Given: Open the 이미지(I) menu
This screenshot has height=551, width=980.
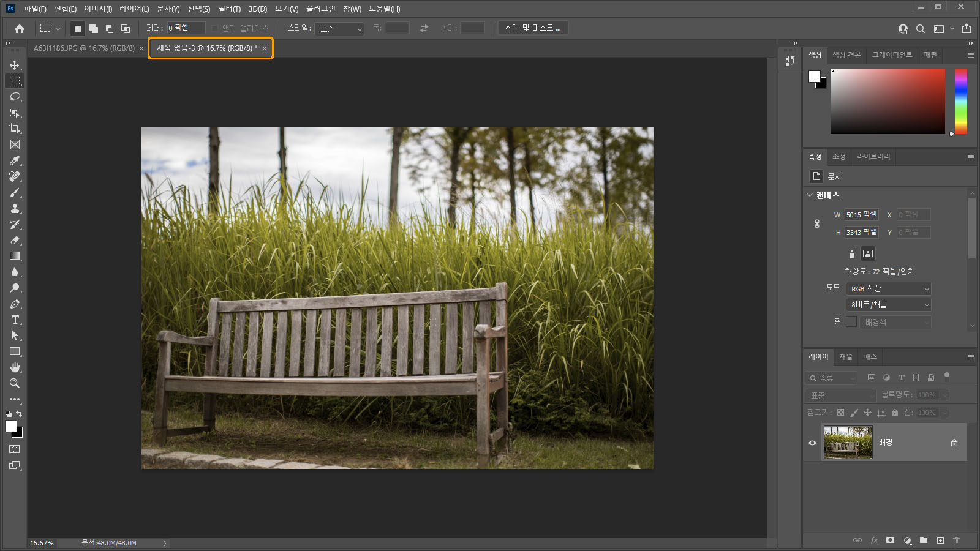Looking at the screenshot, I should click(98, 9).
